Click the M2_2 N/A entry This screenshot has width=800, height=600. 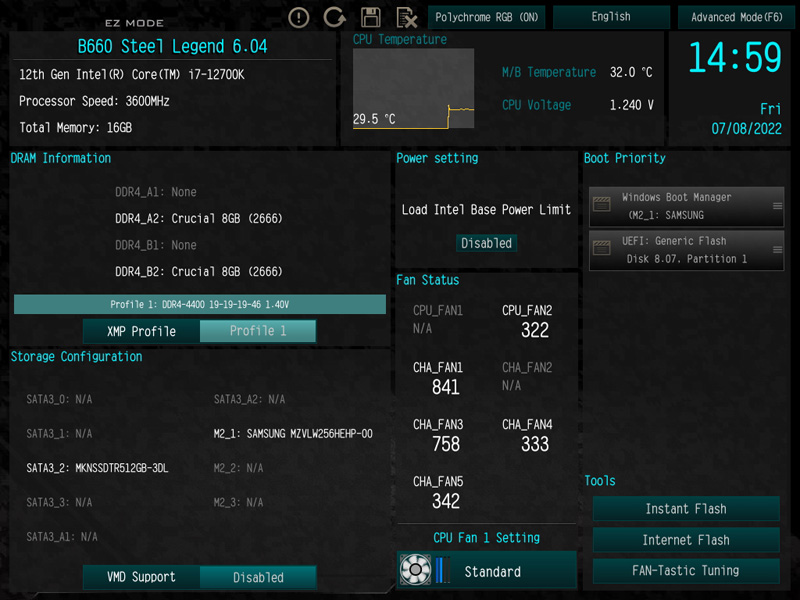(238, 468)
